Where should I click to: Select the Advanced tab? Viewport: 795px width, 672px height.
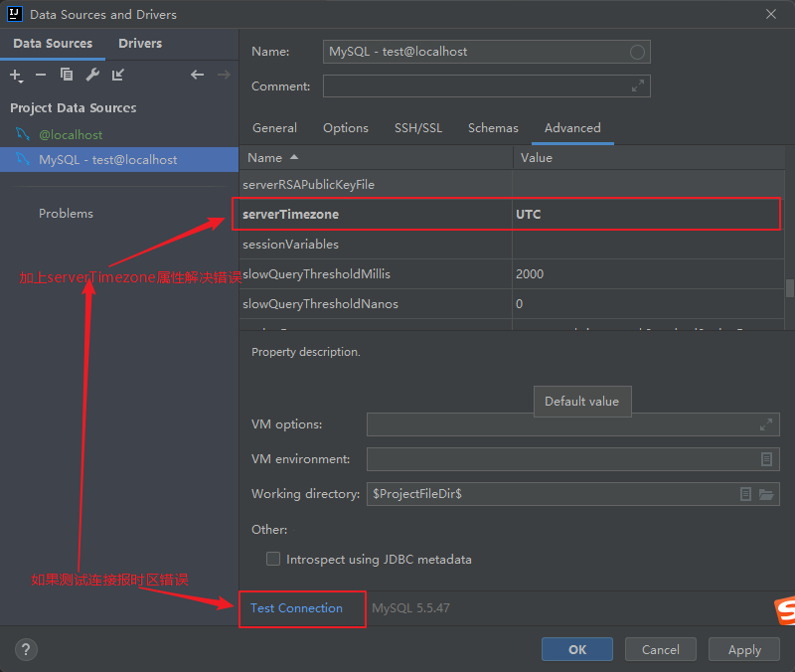pyautogui.click(x=572, y=128)
